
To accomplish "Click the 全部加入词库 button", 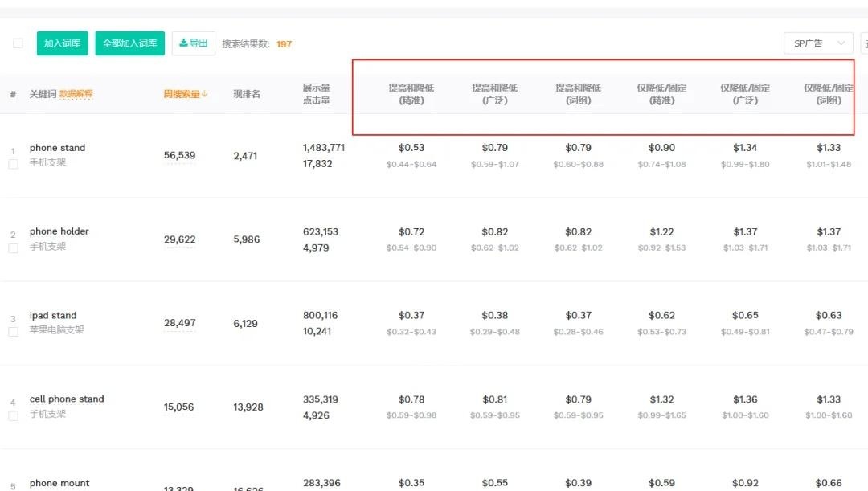I will (x=129, y=43).
